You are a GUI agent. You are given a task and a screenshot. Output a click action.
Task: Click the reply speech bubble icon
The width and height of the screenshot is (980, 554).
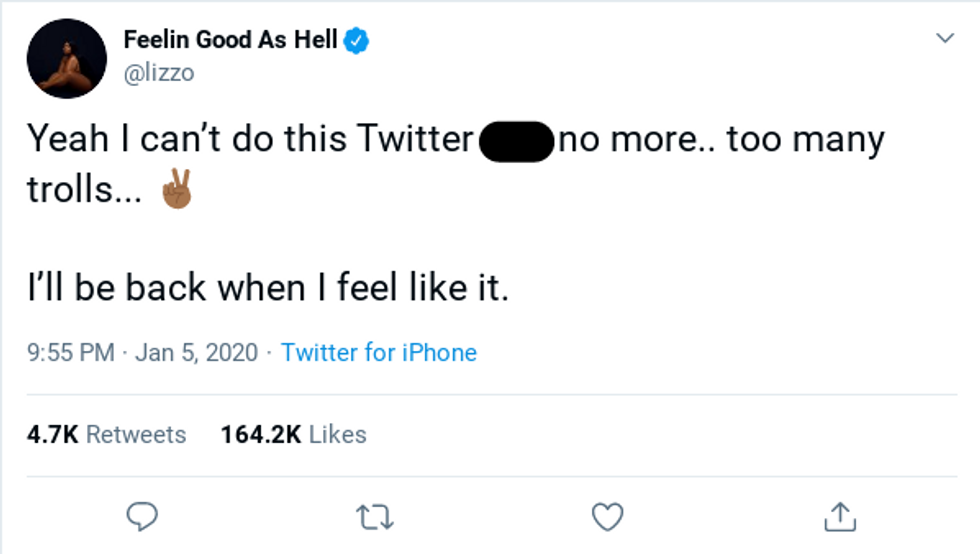click(x=144, y=516)
